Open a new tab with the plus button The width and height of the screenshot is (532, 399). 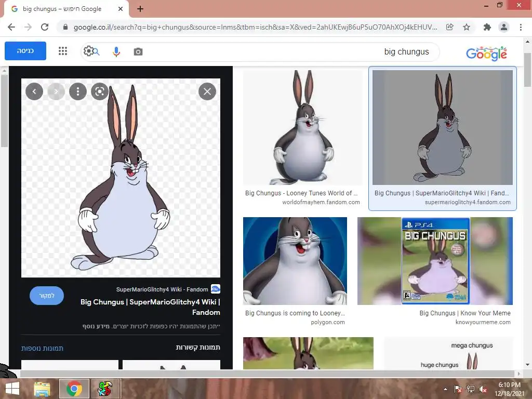pyautogui.click(x=140, y=9)
